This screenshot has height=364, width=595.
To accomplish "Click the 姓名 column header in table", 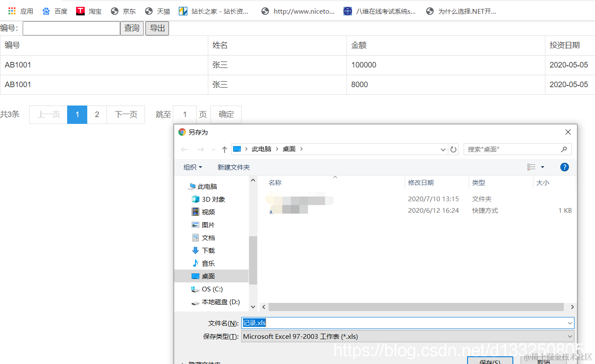I will 277,45.
